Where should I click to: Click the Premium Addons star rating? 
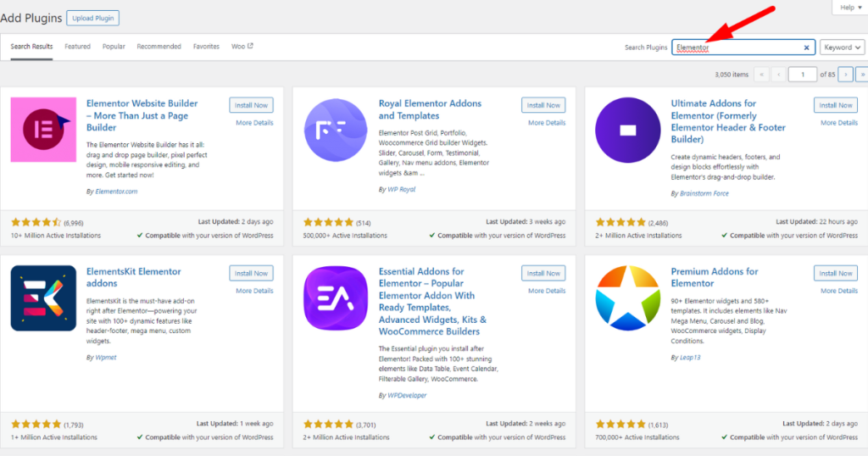tap(620, 425)
